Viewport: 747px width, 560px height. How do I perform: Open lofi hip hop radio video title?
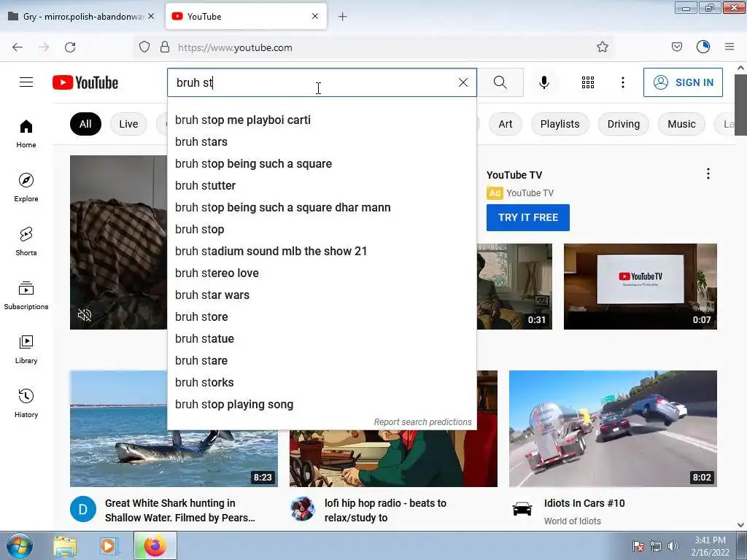(385, 510)
